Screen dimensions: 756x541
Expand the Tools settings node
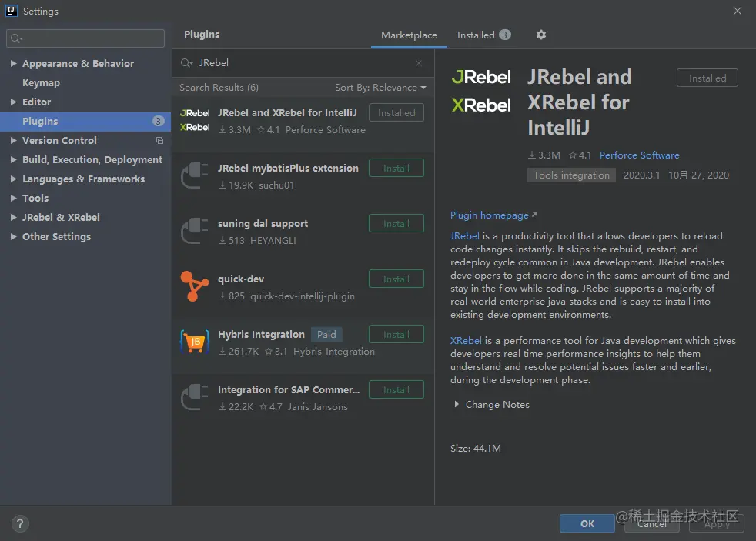click(14, 198)
